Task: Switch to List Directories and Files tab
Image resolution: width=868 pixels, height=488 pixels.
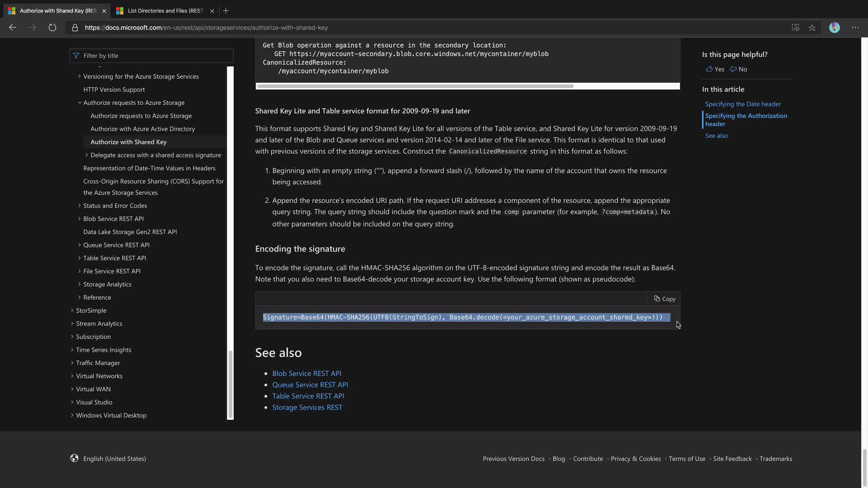Action: tap(165, 10)
